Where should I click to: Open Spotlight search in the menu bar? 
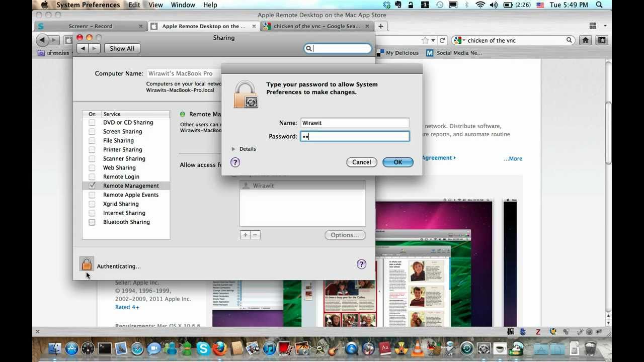599,5
